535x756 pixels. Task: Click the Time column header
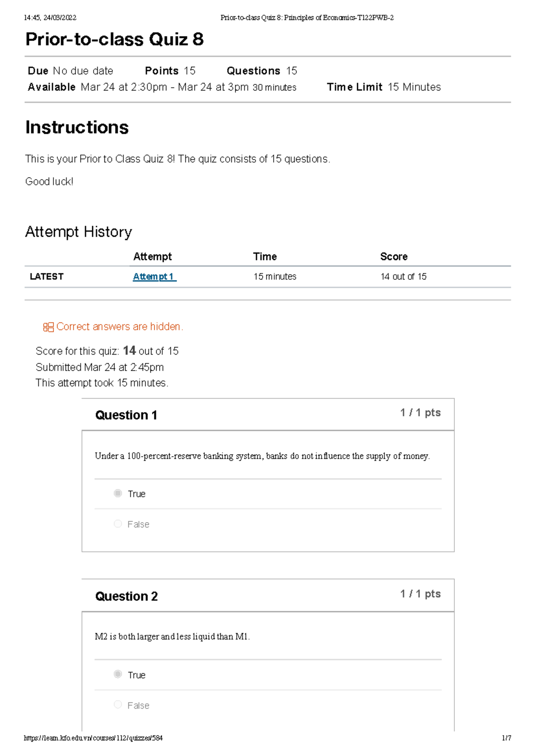(265, 257)
